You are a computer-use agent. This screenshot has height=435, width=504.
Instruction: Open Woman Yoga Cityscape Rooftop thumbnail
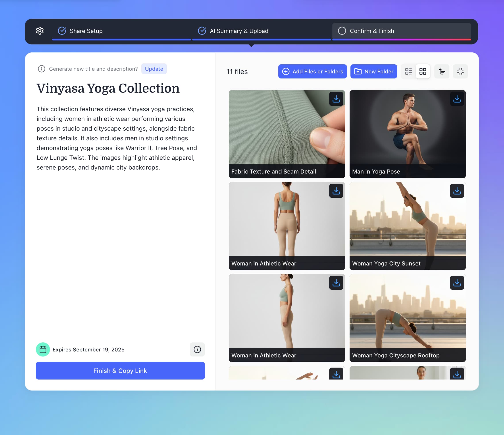(x=408, y=318)
